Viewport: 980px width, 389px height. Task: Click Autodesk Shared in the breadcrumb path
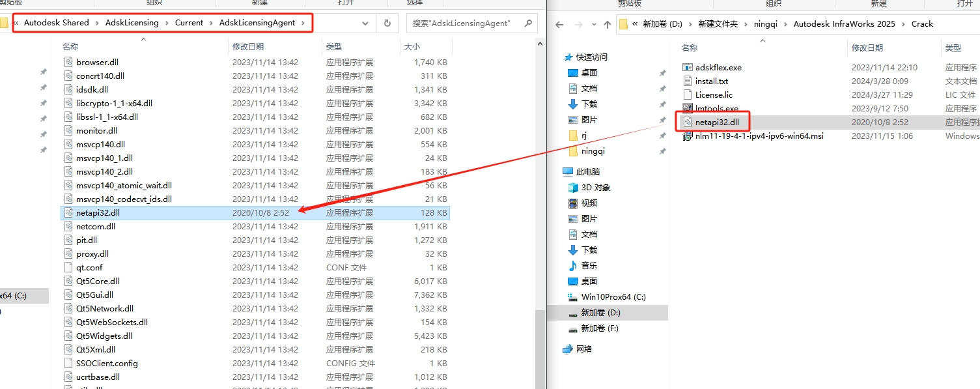(x=57, y=23)
